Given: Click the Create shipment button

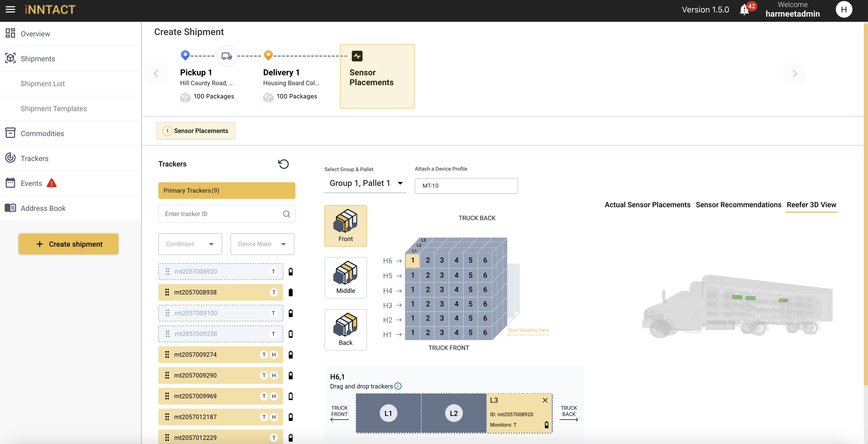Looking at the screenshot, I should click(x=69, y=244).
